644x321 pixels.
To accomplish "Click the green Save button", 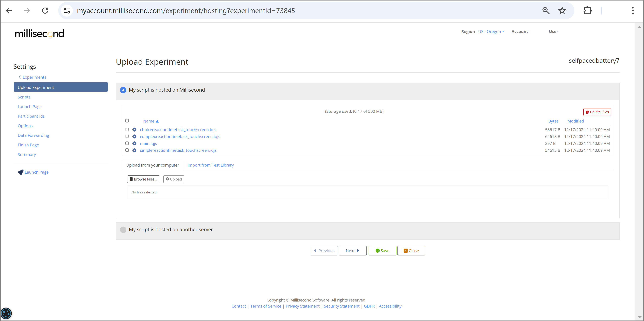I will 382,251.
